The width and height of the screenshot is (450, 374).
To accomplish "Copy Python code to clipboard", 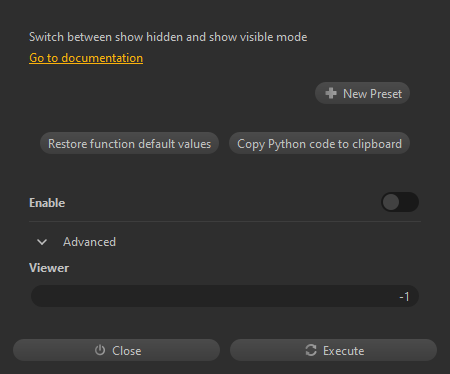I will (x=319, y=143).
